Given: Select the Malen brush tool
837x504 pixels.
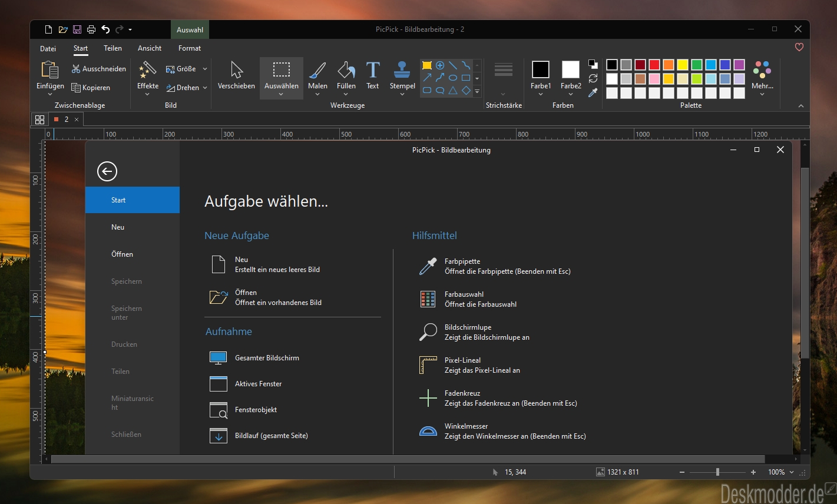Looking at the screenshot, I should (317, 69).
